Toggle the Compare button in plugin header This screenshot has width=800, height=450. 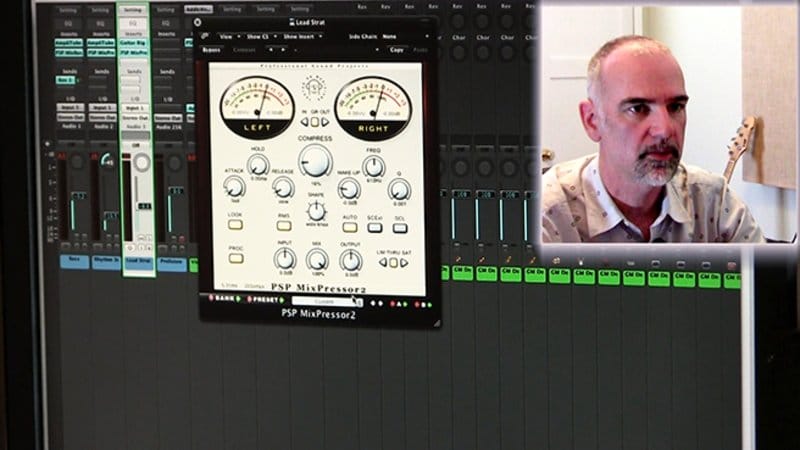(244, 49)
